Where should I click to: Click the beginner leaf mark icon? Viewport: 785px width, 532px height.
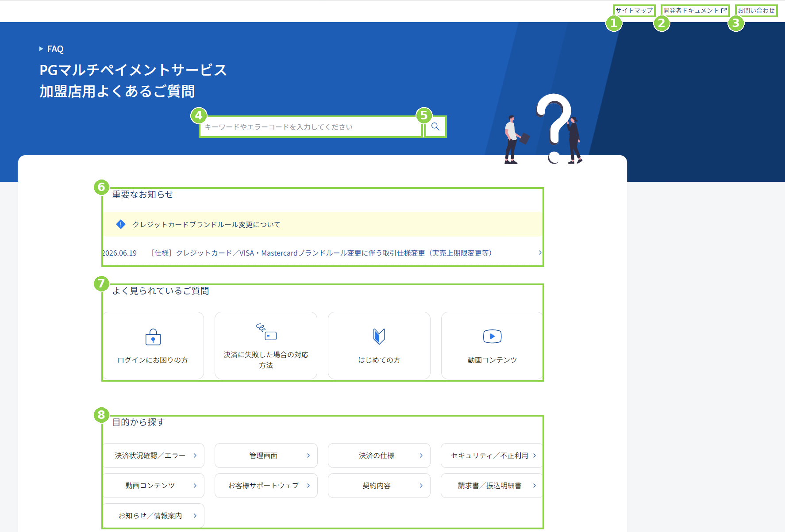(379, 337)
